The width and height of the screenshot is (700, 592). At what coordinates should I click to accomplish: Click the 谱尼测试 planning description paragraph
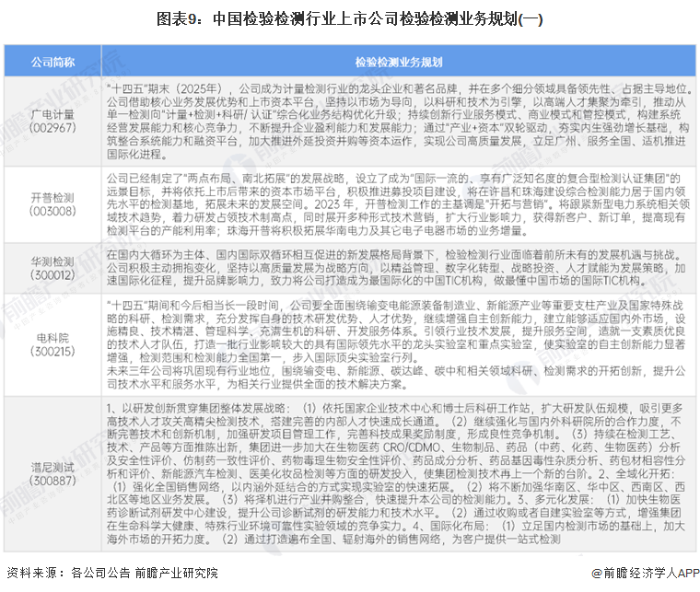pyautogui.click(x=396, y=474)
